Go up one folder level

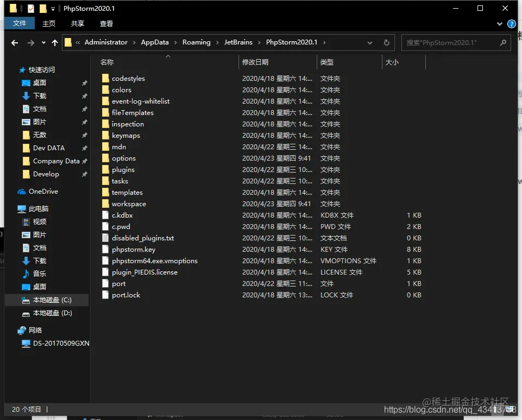[x=55, y=42]
